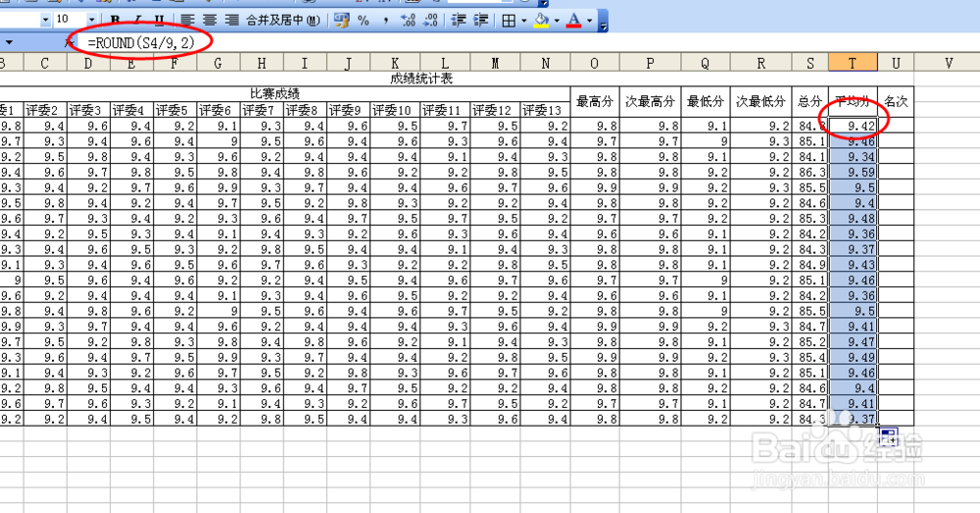Image resolution: width=980 pixels, height=513 pixels.
Task: Select the average cell showing 9.49
Action: (x=853, y=357)
